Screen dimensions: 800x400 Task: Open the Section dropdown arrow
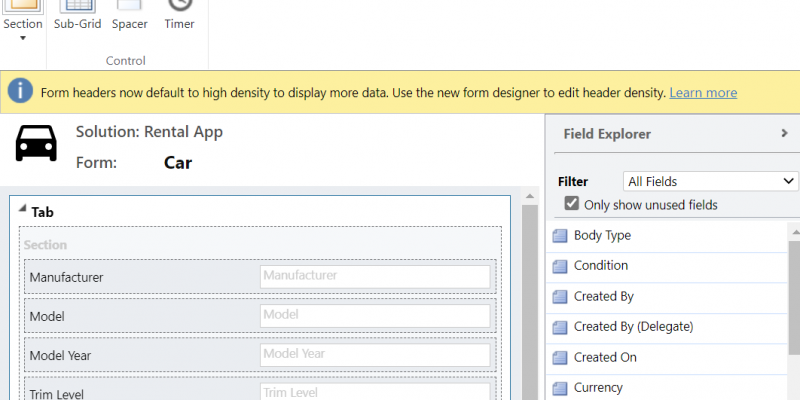point(22,38)
